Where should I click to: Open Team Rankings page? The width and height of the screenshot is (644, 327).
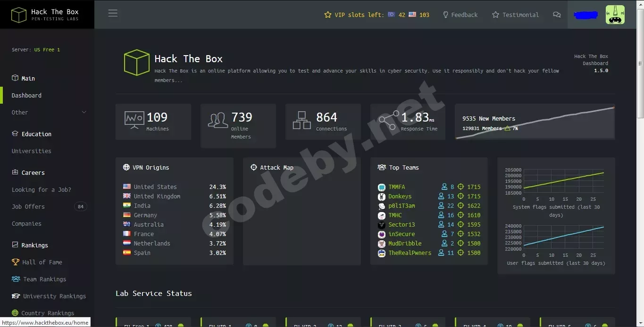45,279
